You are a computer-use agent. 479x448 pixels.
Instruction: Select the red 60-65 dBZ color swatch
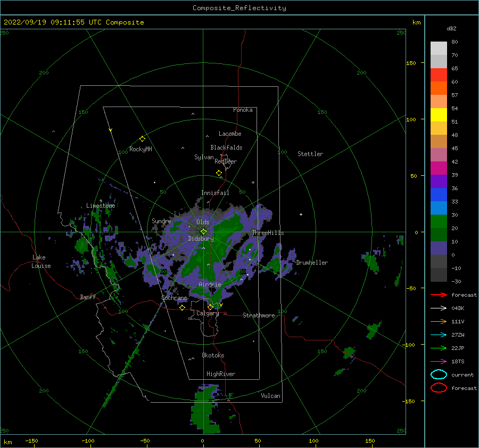coord(439,75)
